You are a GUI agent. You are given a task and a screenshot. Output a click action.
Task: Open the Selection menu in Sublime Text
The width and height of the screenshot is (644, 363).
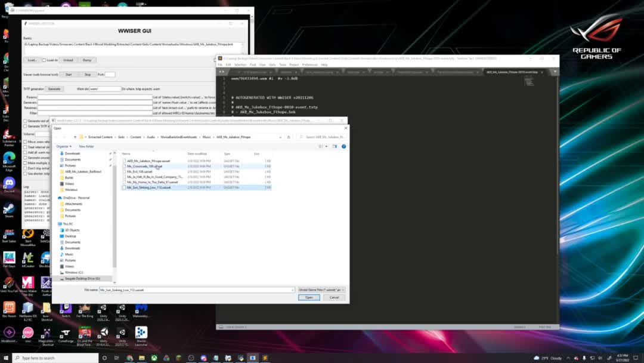240,65
